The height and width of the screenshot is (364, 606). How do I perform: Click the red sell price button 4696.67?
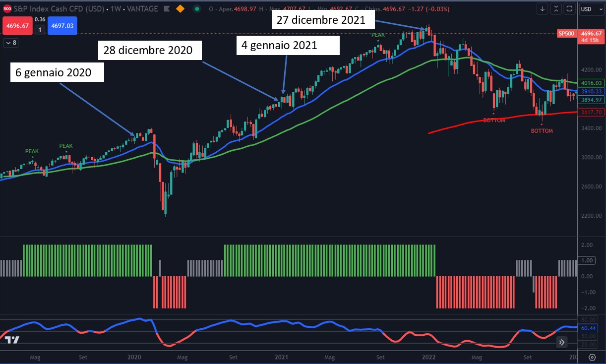pos(17,26)
